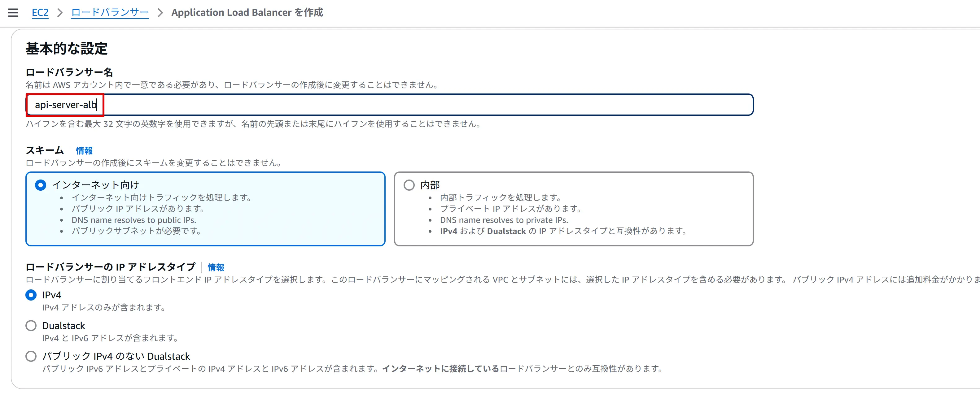Open the hamburger navigation menu
980x403 pixels.
[x=13, y=13]
